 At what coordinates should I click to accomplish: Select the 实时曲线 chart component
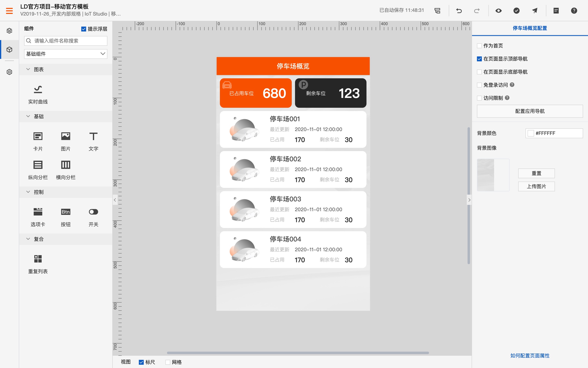tap(38, 95)
